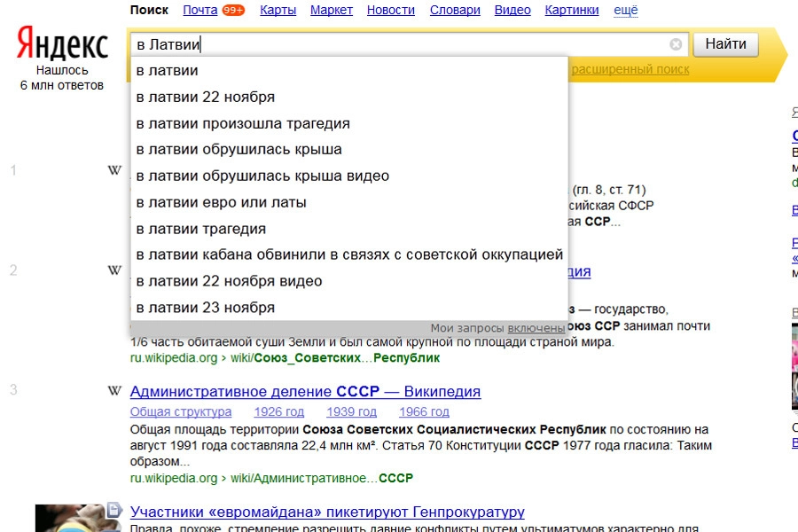The width and height of the screenshot is (798, 532).
Task: Click the Wikipedia icon beside result 2
Action: [x=114, y=270]
